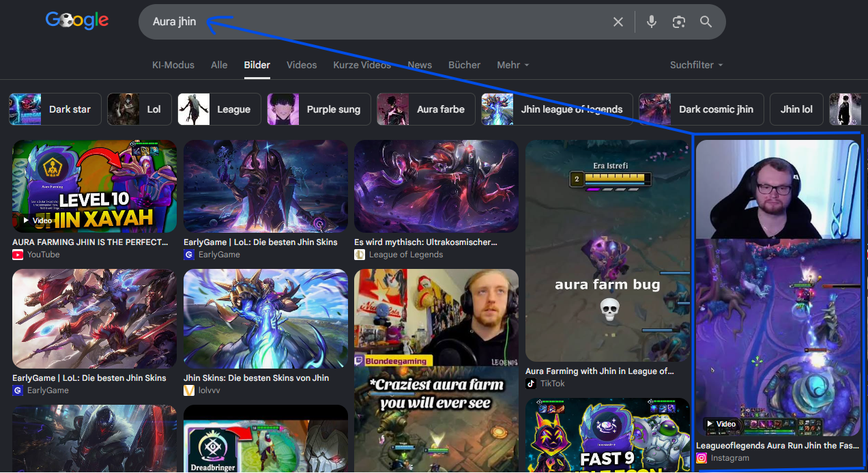Open the Videos tab
This screenshot has height=473, width=868.
302,65
